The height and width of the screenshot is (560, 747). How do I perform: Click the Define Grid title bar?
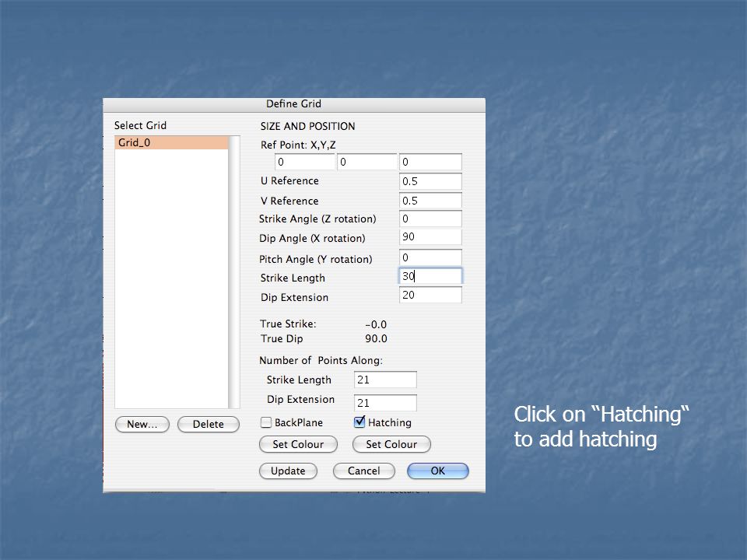pyautogui.click(x=294, y=104)
